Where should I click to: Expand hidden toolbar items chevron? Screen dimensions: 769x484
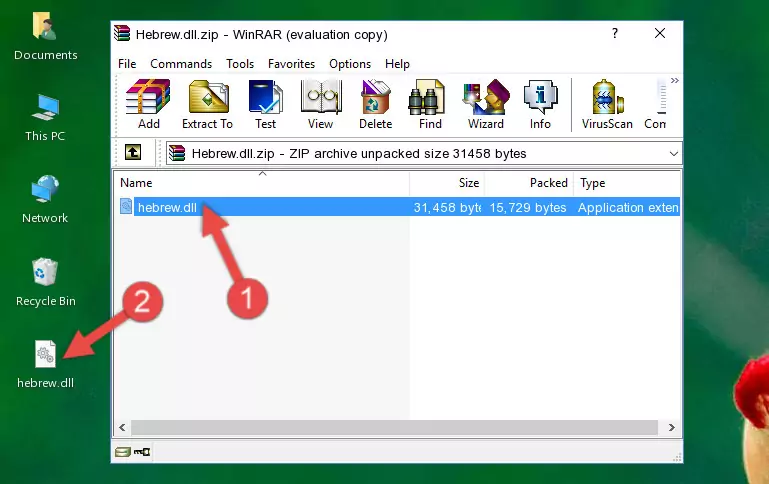[675, 80]
